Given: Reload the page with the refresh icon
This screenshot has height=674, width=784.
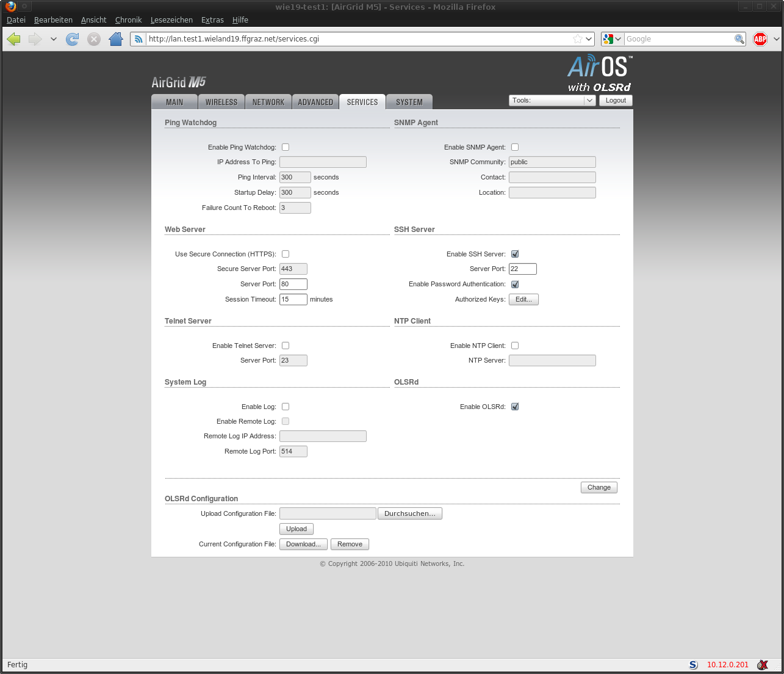Looking at the screenshot, I should (72, 39).
